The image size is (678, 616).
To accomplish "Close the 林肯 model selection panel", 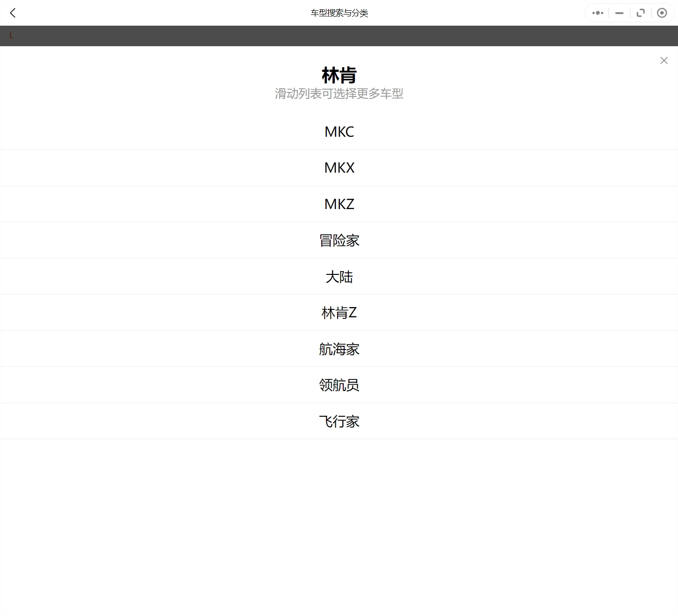I will point(664,61).
